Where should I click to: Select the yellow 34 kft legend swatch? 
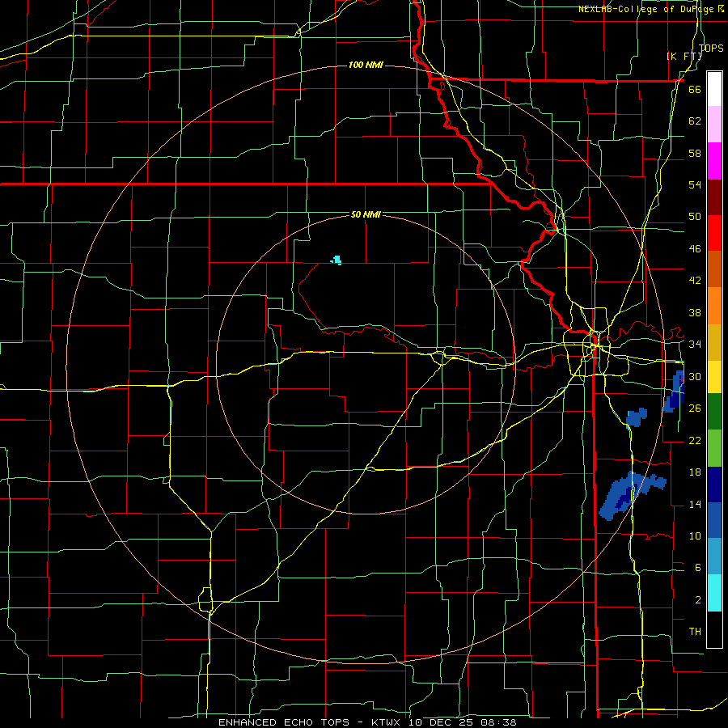tap(714, 377)
